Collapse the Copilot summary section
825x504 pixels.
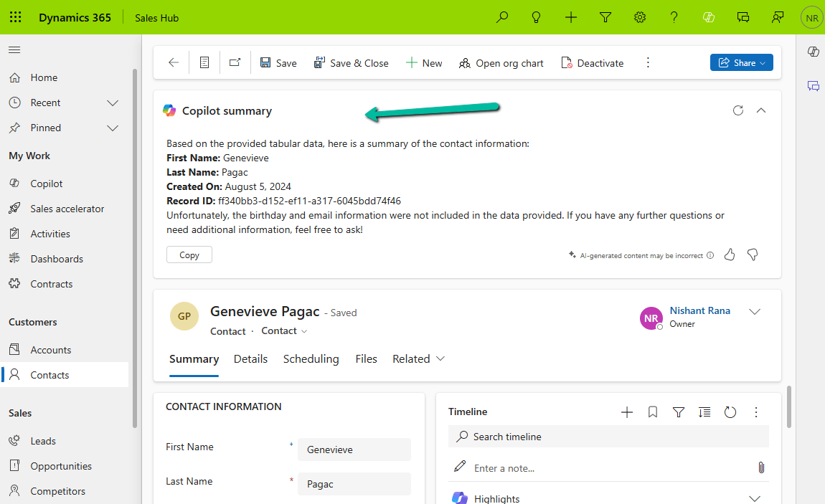click(x=761, y=110)
